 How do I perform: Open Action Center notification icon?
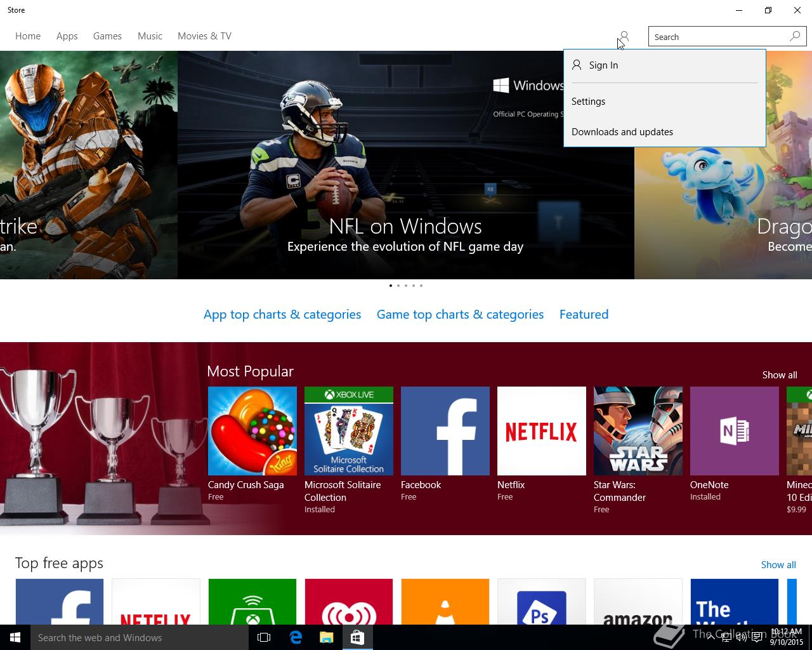tap(757, 637)
